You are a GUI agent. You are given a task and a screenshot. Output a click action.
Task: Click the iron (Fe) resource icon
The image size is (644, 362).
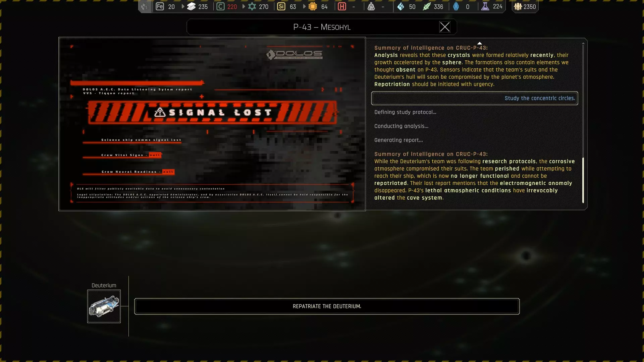(160, 6)
